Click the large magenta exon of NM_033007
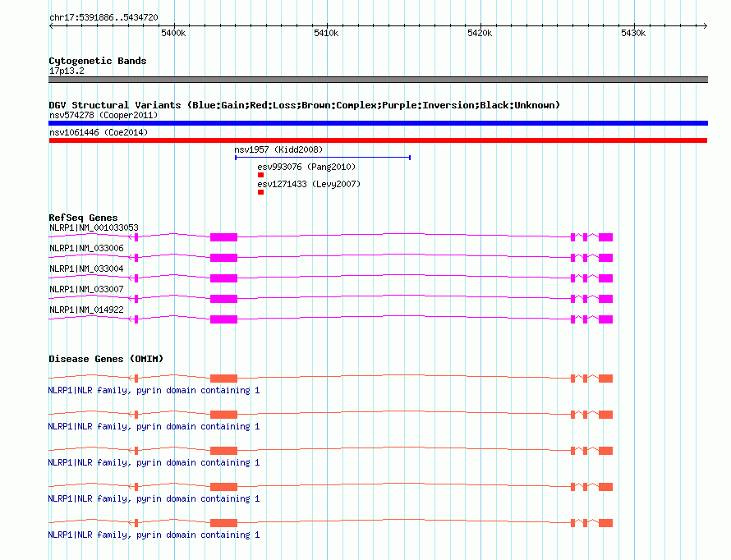Viewport: 731px width, 560px height. pyautogui.click(x=223, y=299)
